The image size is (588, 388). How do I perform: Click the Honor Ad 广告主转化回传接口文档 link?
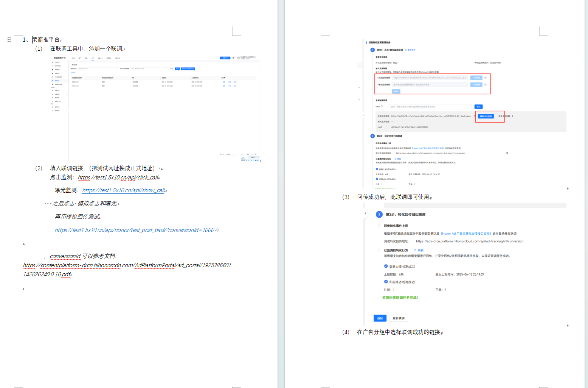coord(466,234)
